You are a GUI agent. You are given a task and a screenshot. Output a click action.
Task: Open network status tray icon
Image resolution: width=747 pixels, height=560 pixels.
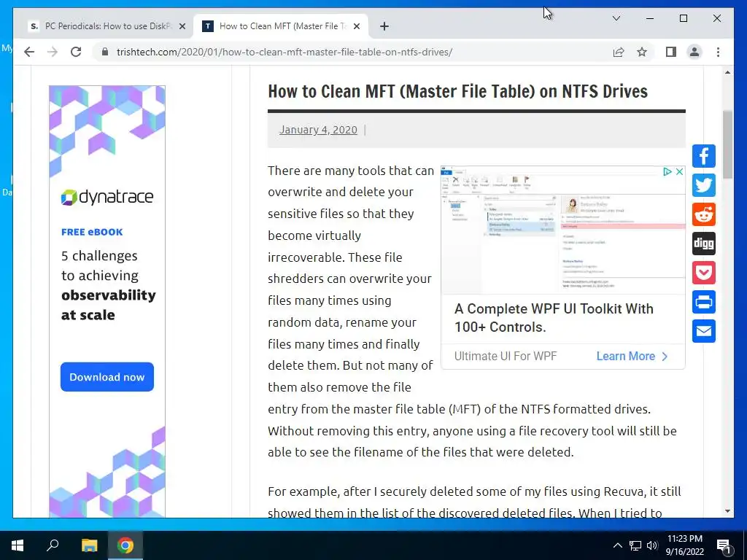pos(635,545)
